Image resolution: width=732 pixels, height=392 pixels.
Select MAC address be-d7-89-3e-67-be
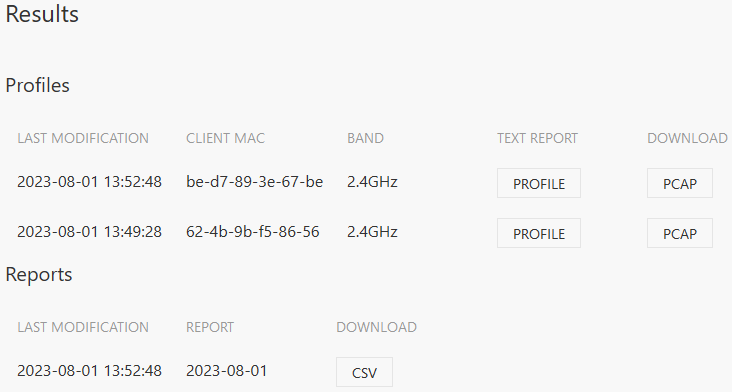(x=254, y=182)
